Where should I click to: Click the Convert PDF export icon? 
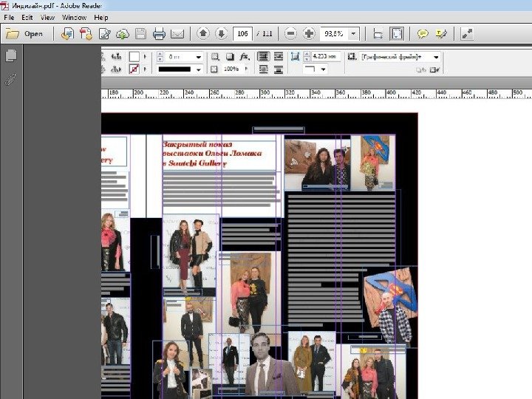(x=67, y=33)
